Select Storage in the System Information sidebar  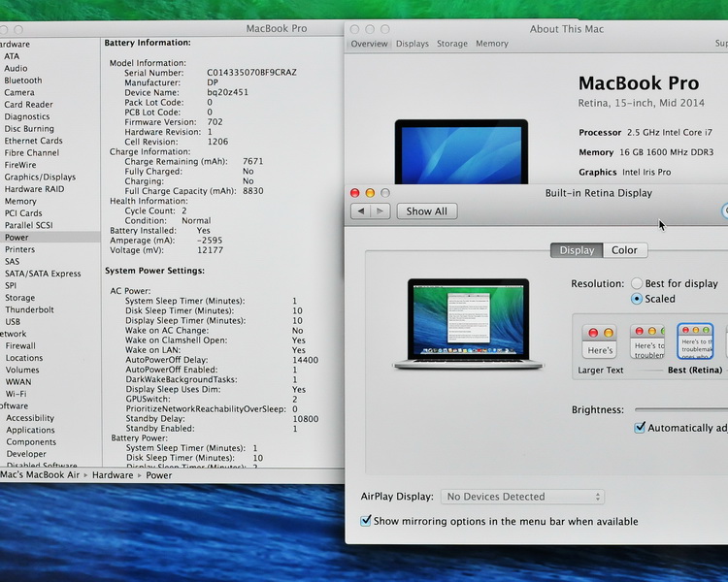[x=20, y=298]
